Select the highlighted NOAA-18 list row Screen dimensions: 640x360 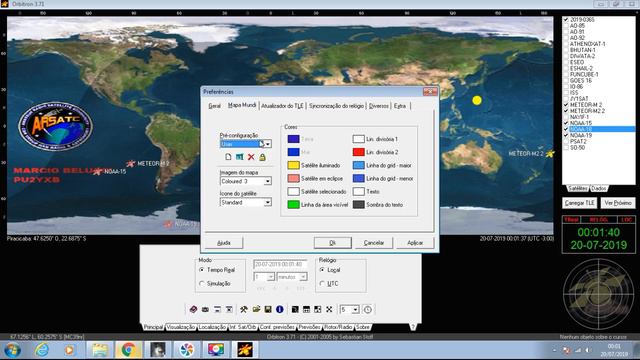(x=599, y=129)
